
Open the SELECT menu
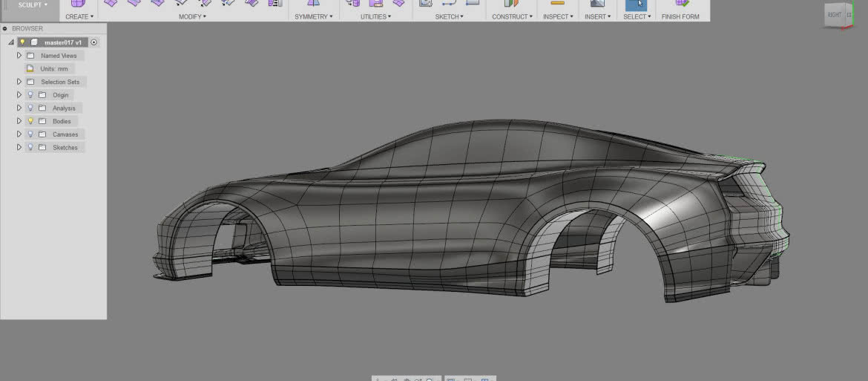[x=637, y=16]
